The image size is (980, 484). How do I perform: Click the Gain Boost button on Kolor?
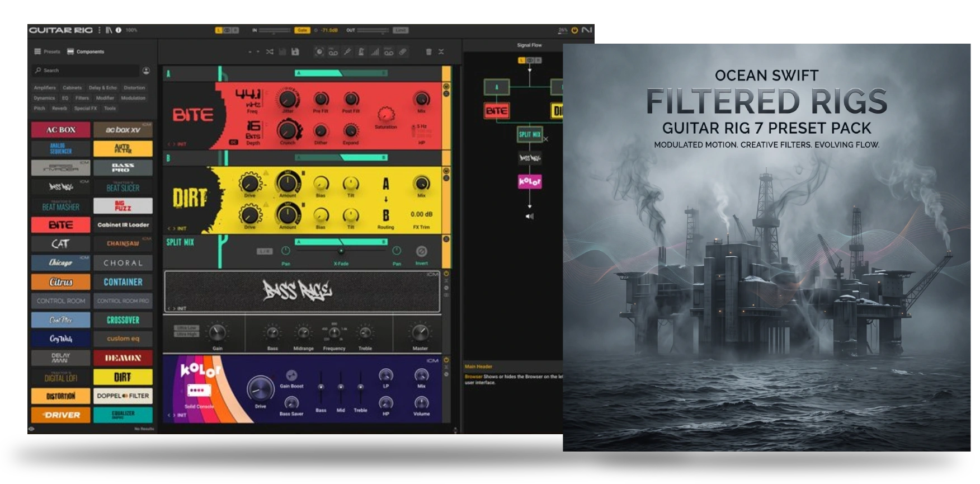[x=291, y=376]
